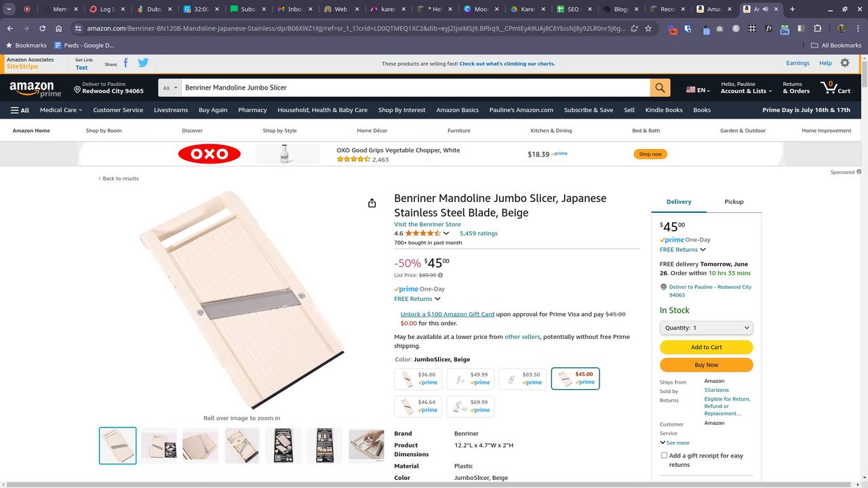868x488 pixels.
Task: Select the second product thumbnail image
Action: pos(159,445)
